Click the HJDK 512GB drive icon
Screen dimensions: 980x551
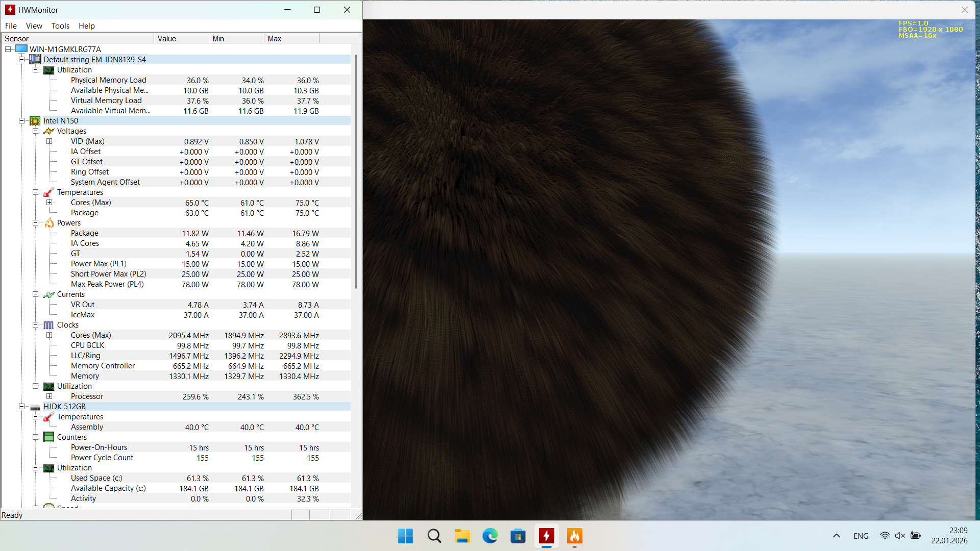[35, 407]
